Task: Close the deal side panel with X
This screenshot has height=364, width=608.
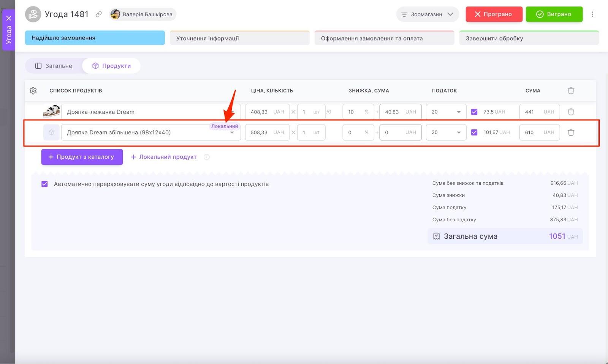Action: (9, 18)
